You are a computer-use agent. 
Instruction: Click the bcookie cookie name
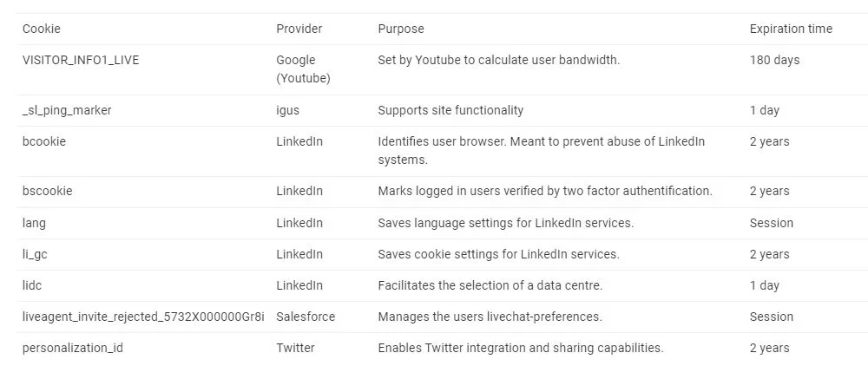44,141
